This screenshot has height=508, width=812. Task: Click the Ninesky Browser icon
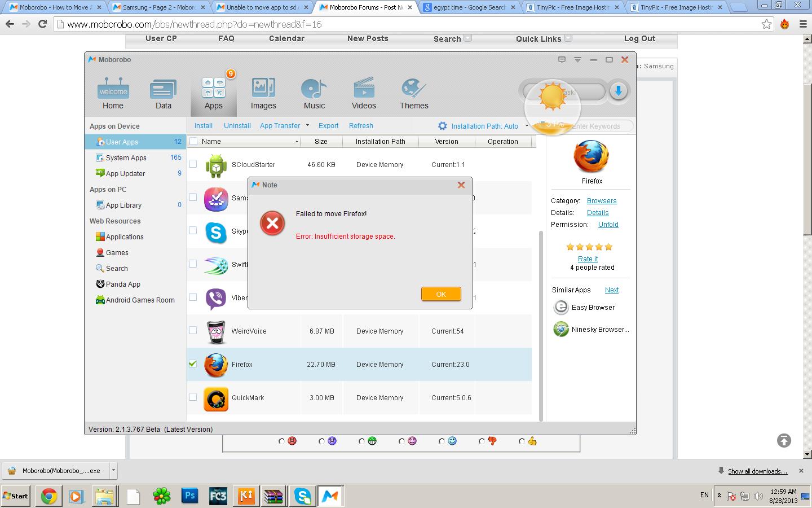click(561, 329)
